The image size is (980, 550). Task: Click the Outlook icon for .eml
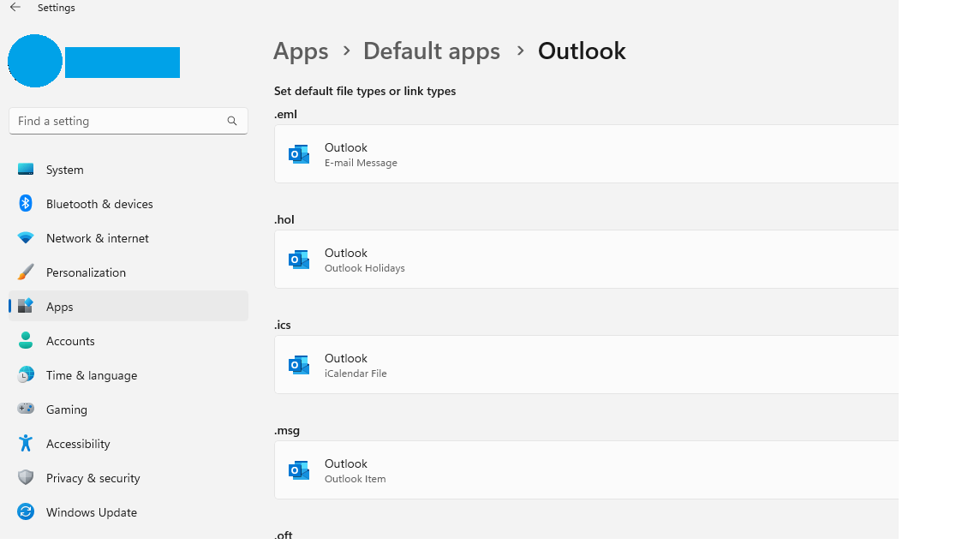pyautogui.click(x=299, y=153)
